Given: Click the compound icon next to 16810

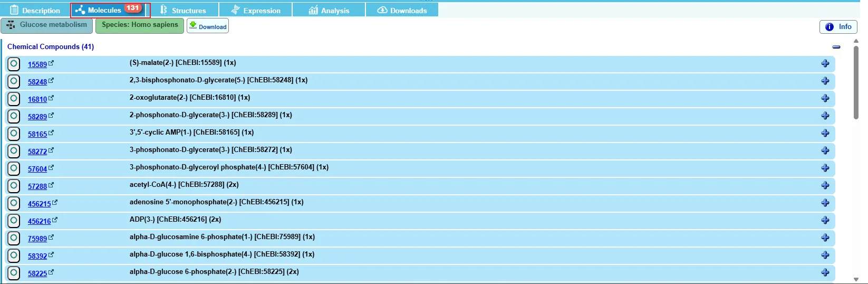Looking at the screenshot, I should click(x=14, y=99).
